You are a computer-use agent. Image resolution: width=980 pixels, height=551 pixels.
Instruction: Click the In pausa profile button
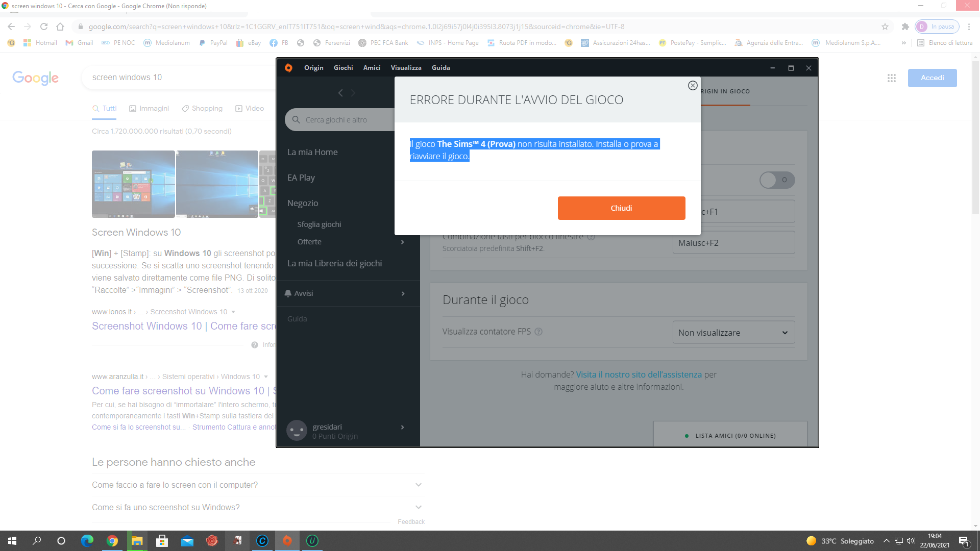click(x=937, y=27)
